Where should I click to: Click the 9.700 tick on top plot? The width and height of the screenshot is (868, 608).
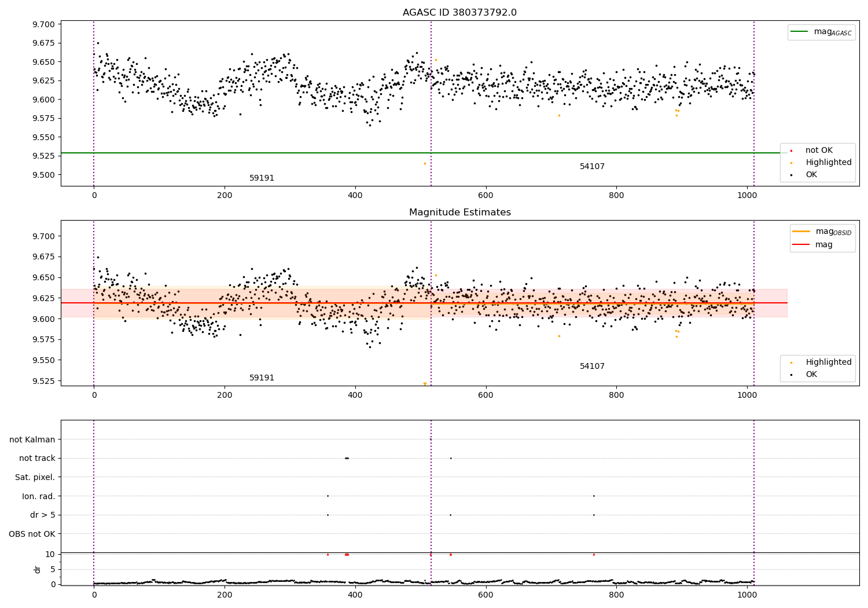tap(43, 24)
